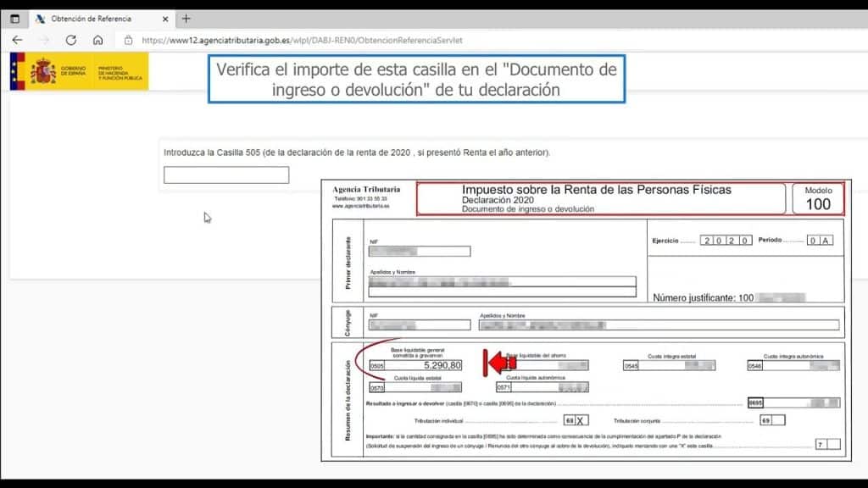Close the Obtención de Referencia tab

click(x=166, y=17)
